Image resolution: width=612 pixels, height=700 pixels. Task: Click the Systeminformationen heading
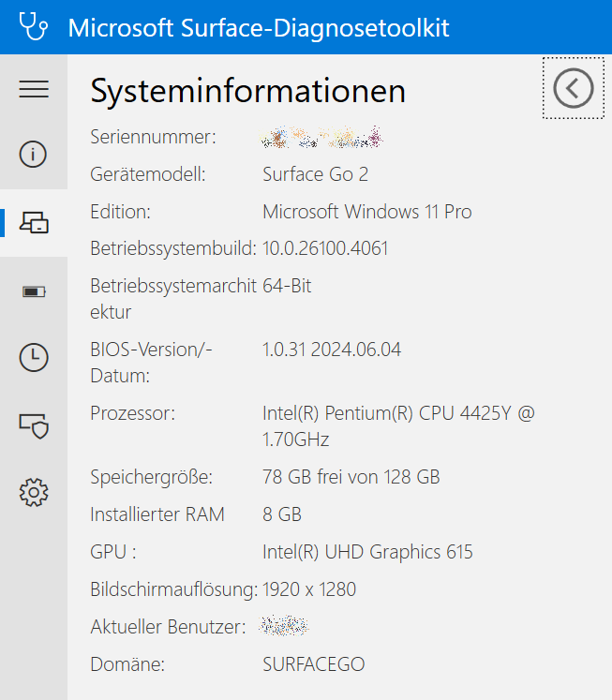tap(247, 91)
